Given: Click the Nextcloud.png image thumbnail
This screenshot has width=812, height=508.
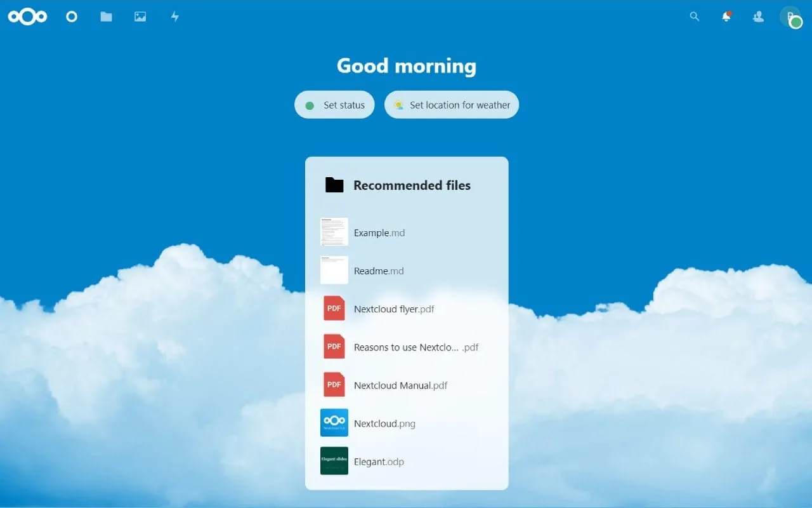Looking at the screenshot, I should (x=334, y=422).
